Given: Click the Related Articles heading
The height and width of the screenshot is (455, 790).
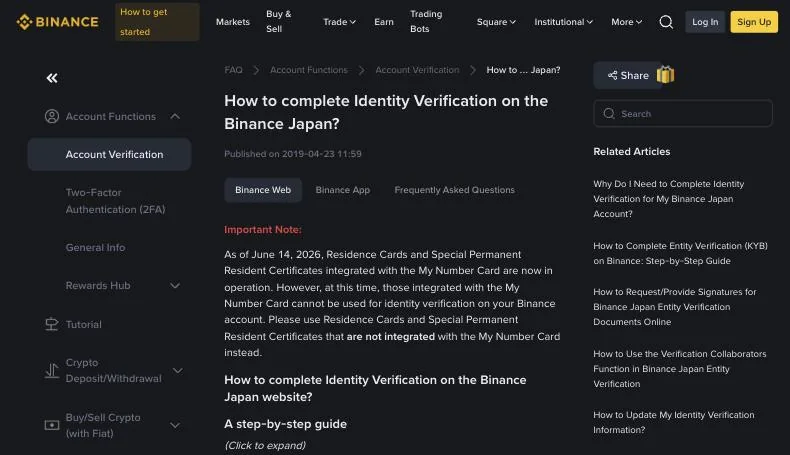Looking at the screenshot, I should pyautogui.click(x=631, y=152).
